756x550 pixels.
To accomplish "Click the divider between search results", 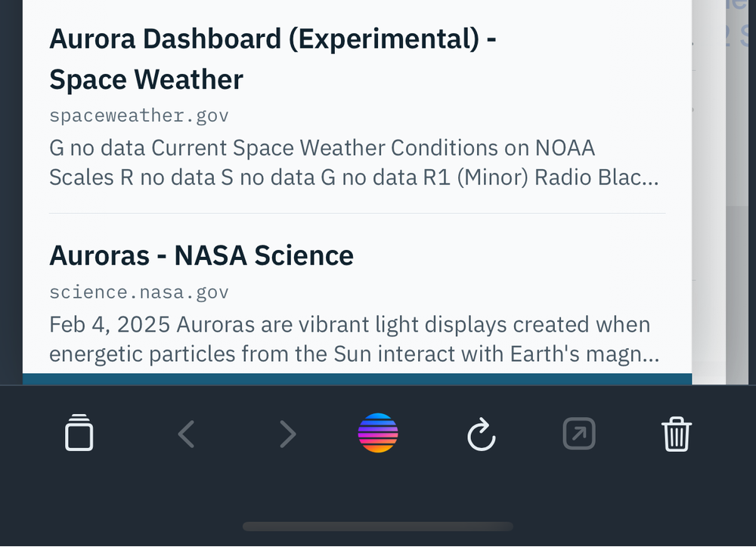I will click(358, 213).
